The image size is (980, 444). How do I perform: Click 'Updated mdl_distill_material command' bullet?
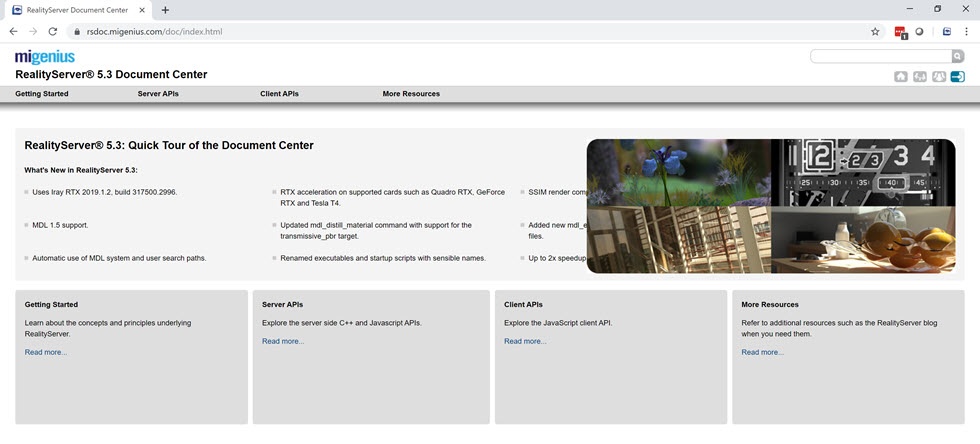[376, 231]
